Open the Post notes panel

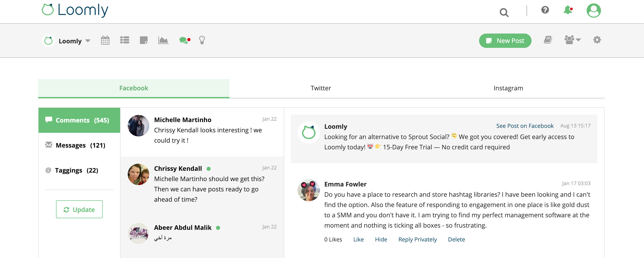pos(144,40)
